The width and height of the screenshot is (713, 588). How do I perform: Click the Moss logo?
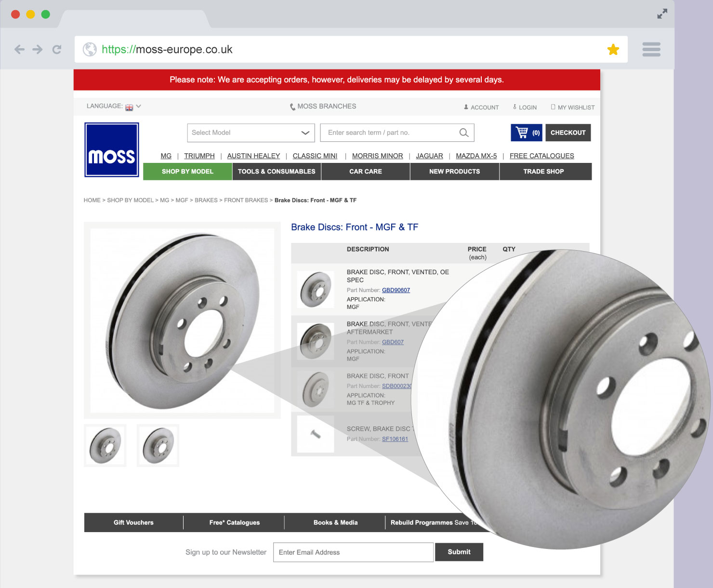pyautogui.click(x=112, y=149)
